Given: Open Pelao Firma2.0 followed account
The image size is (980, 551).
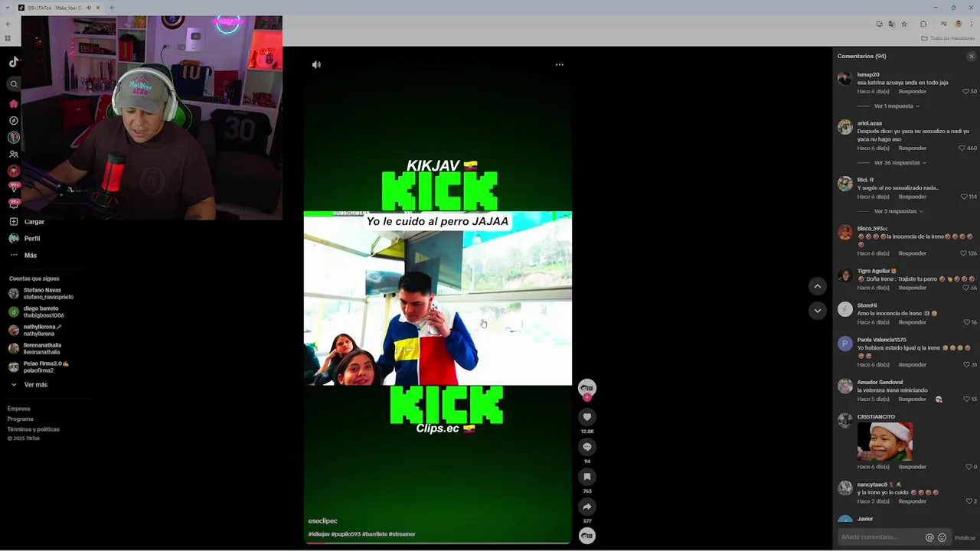Looking at the screenshot, I should click(x=38, y=367).
